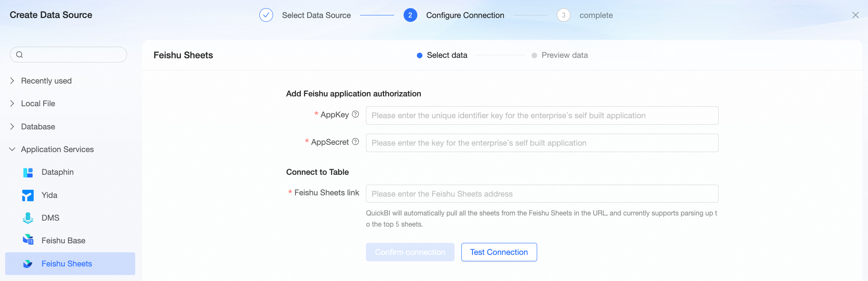Open the Dataphin application service icon
868x281 pixels.
point(28,173)
